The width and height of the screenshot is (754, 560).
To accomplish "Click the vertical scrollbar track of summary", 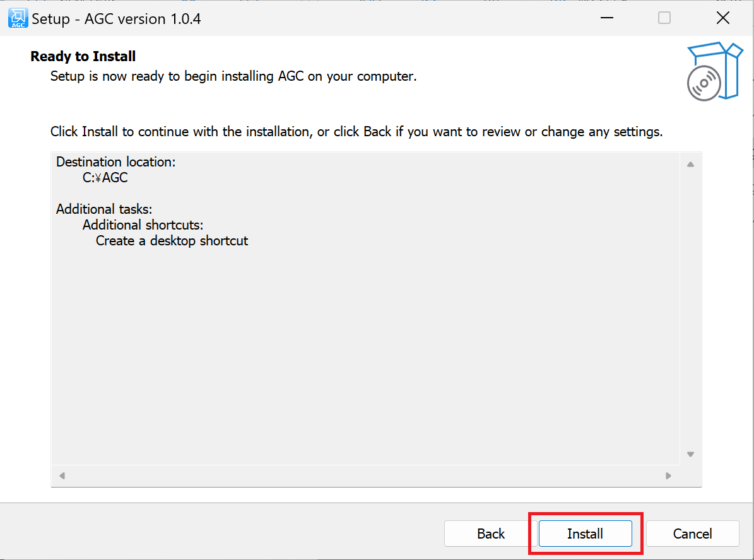I will coord(690,309).
